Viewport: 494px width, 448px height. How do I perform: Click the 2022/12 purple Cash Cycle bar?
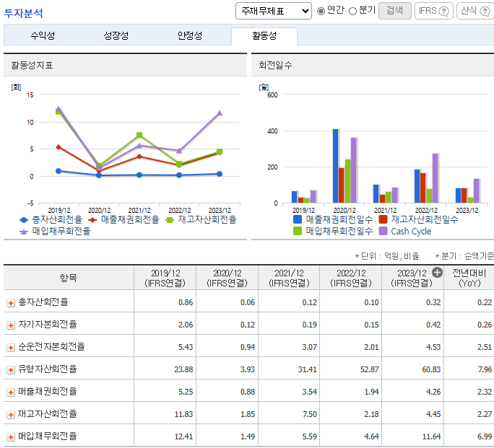pyautogui.click(x=435, y=178)
